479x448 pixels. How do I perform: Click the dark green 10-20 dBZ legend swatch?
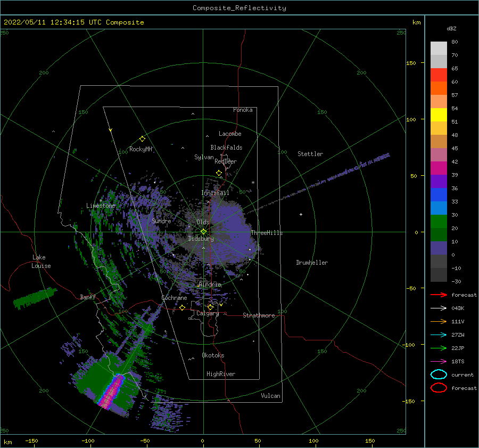tap(439, 234)
